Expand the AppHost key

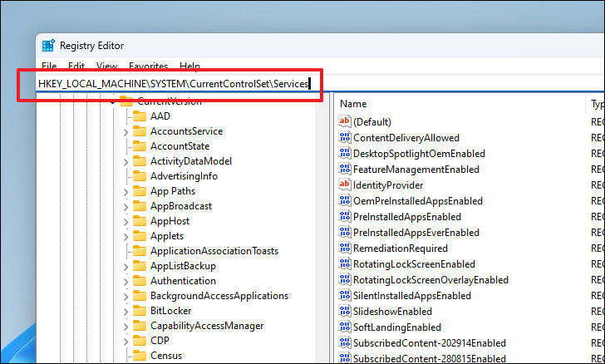tap(125, 223)
